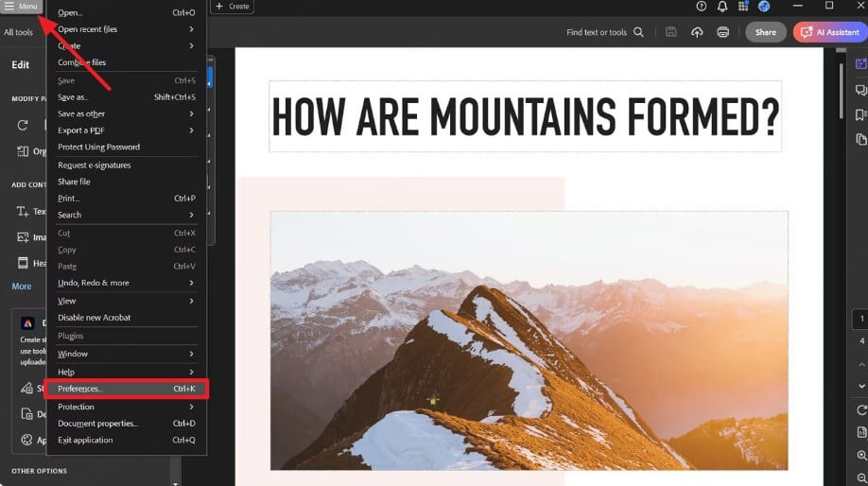Select Combine files menu entry

tap(126, 62)
